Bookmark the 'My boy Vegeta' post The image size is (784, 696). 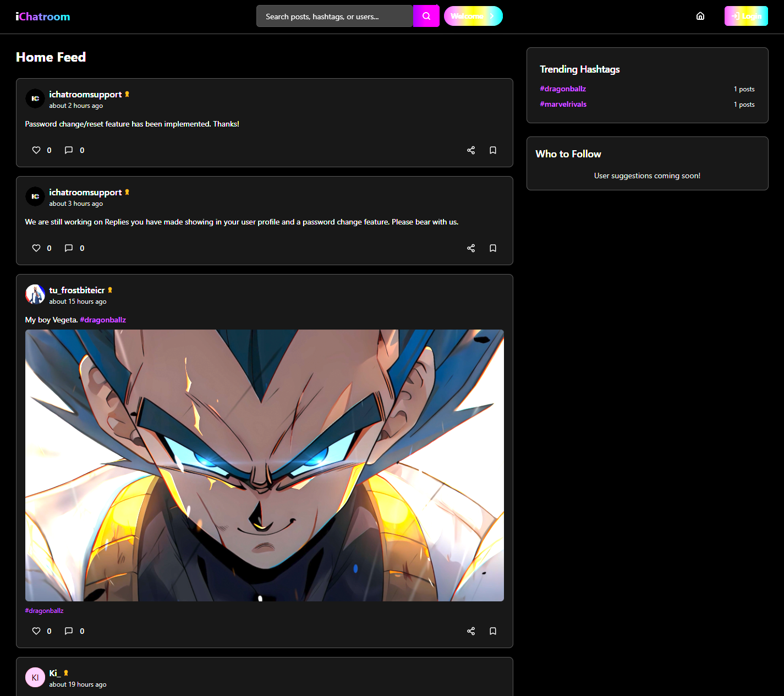pyautogui.click(x=493, y=631)
